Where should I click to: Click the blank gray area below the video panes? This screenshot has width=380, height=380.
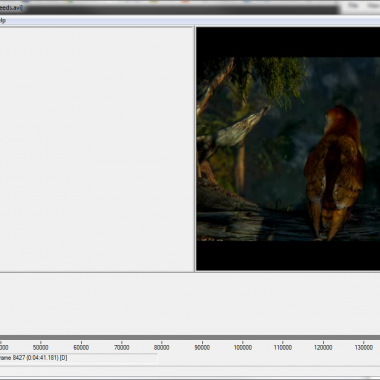click(190, 303)
